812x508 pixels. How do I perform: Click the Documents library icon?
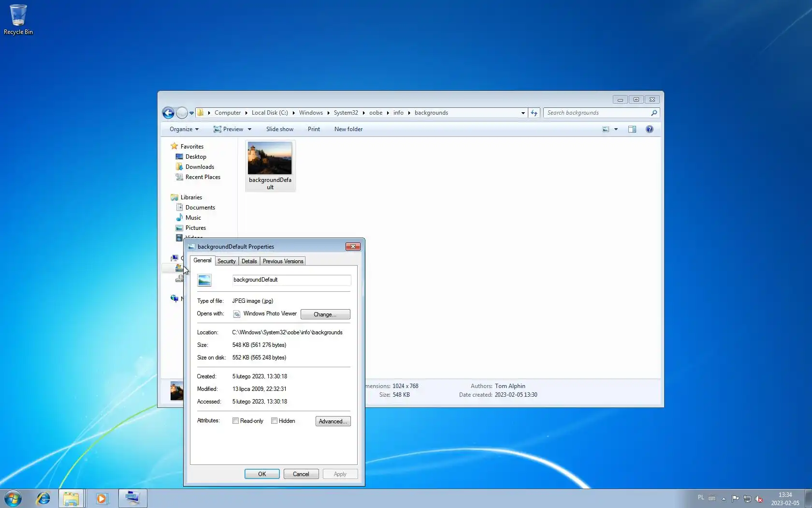point(179,207)
